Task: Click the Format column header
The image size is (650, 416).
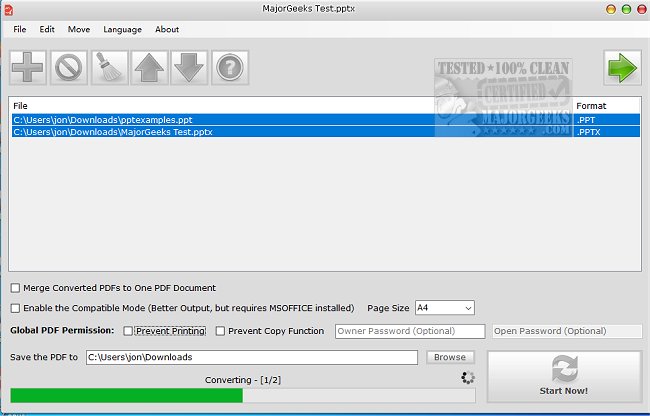Action: coord(591,106)
